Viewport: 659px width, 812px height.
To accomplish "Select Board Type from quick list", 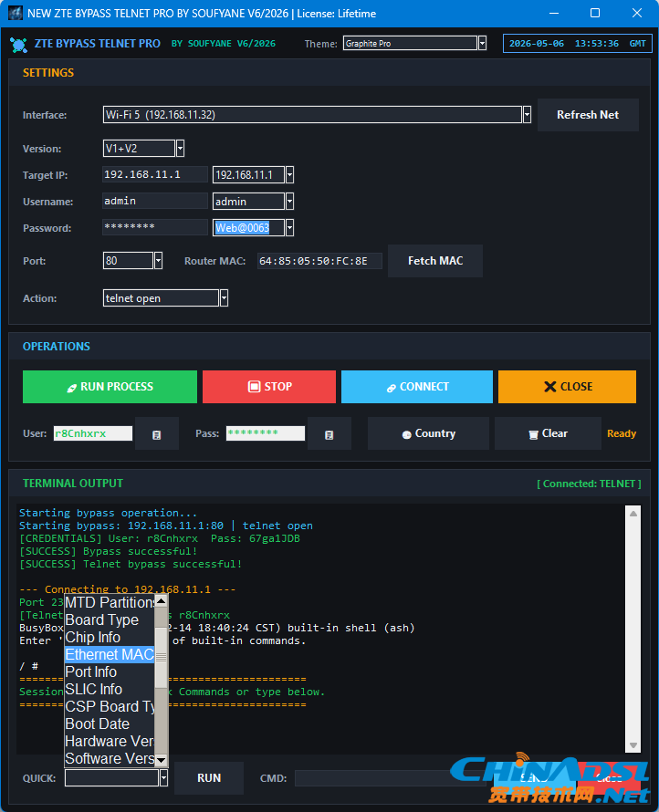I will [110, 619].
